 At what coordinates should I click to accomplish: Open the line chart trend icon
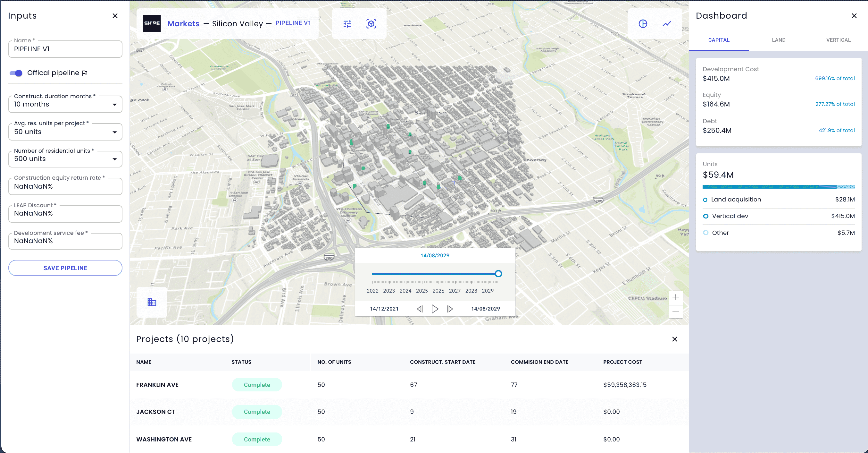coord(666,24)
